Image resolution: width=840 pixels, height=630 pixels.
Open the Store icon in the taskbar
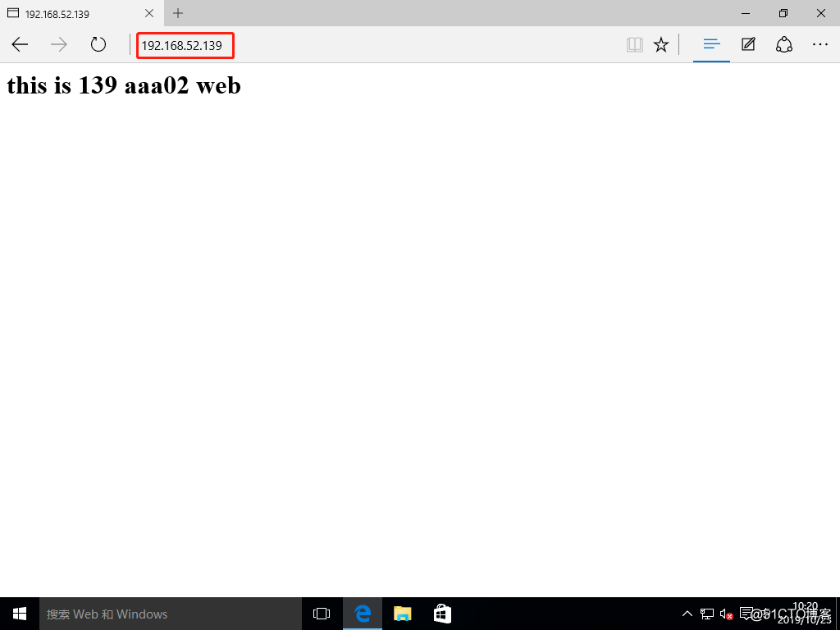coord(442,614)
